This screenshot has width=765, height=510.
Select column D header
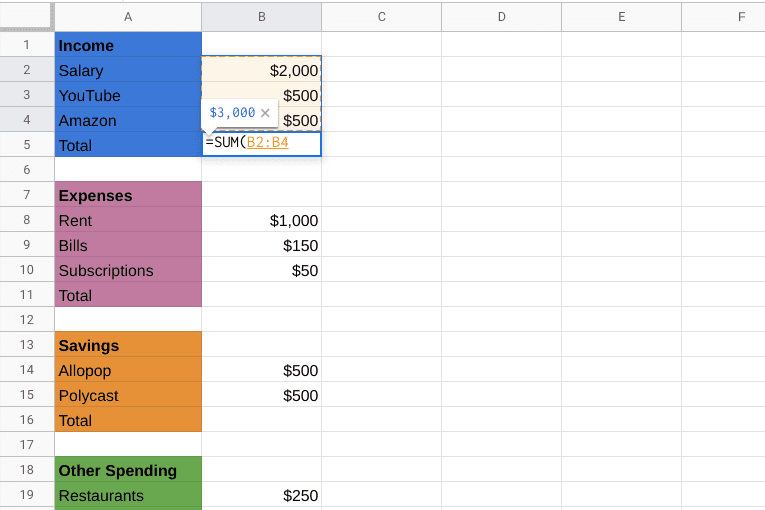tap(502, 17)
